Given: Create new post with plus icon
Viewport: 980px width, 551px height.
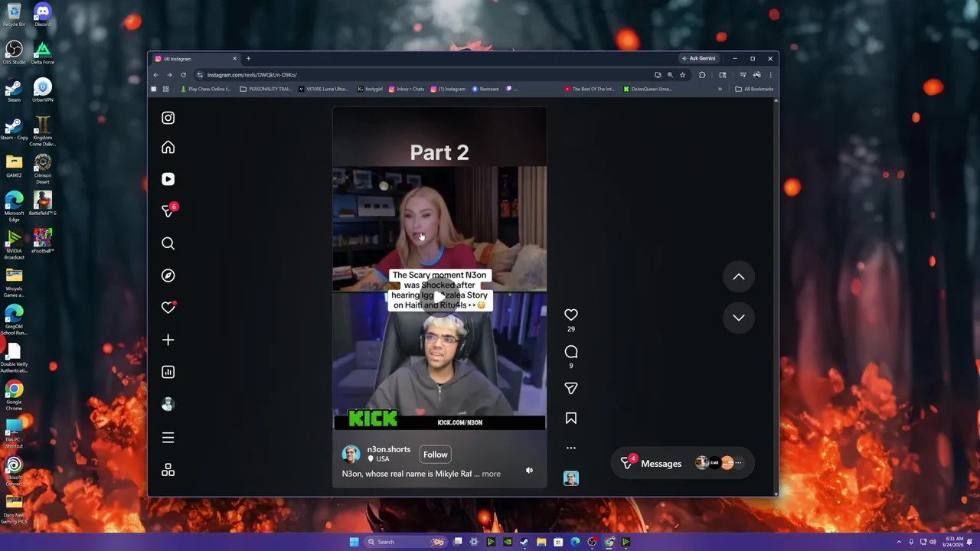Looking at the screenshot, I should pos(168,340).
